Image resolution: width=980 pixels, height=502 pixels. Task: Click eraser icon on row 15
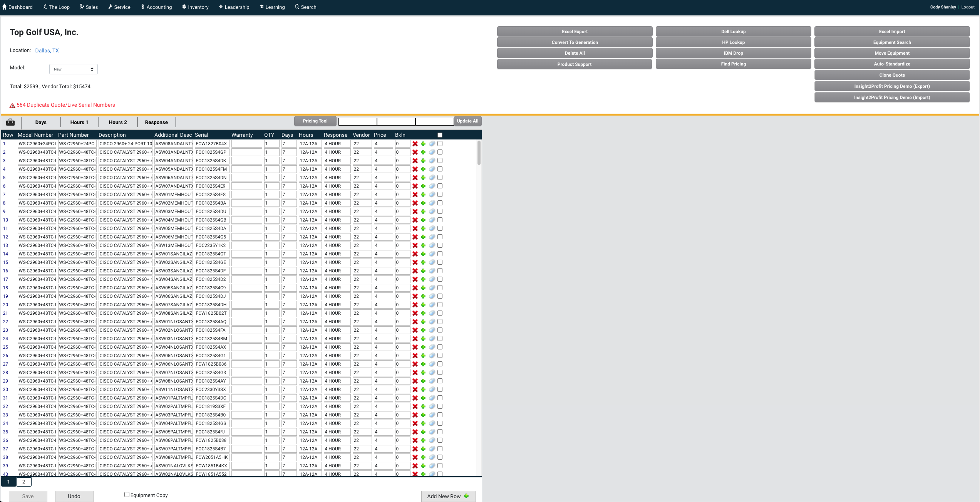pyautogui.click(x=432, y=262)
